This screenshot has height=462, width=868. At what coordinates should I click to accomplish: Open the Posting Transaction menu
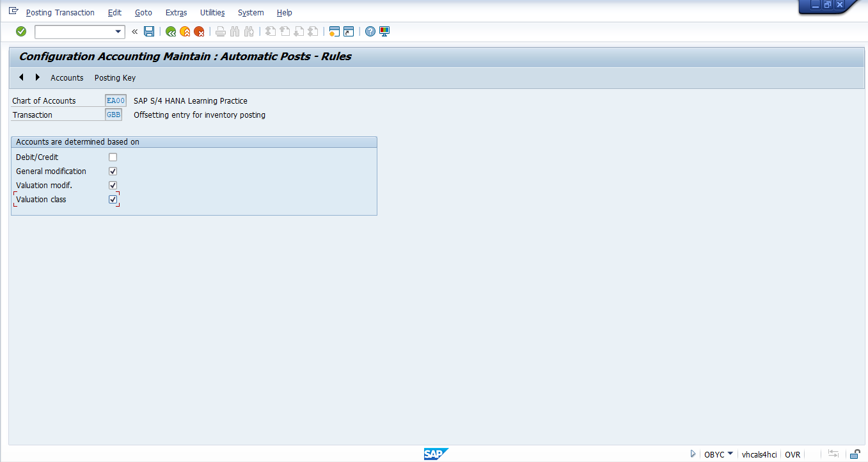point(60,13)
